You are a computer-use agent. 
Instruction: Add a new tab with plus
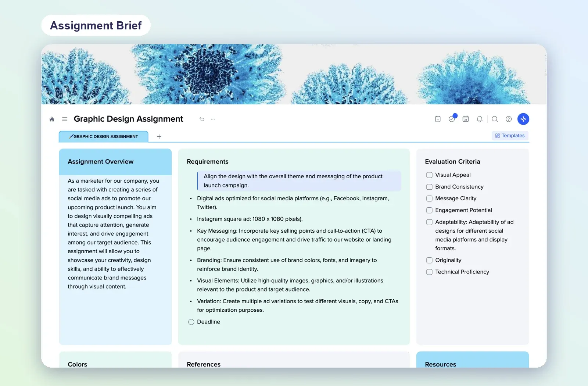pos(159,136)
